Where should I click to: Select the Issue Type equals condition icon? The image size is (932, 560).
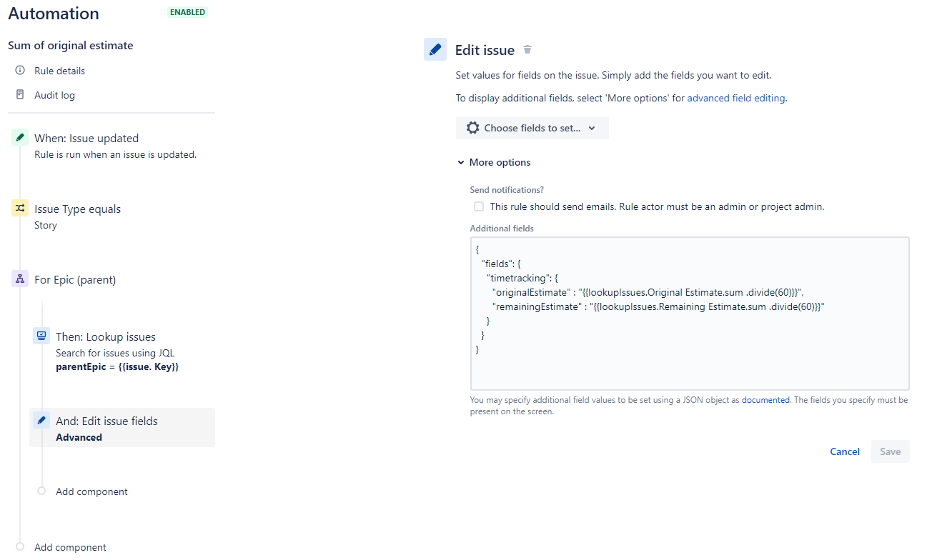pos(19,208)
